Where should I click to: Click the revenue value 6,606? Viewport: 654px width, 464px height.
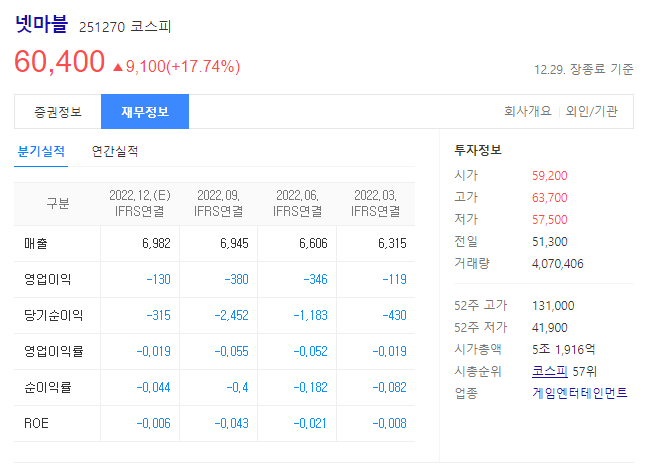[313, 243]
